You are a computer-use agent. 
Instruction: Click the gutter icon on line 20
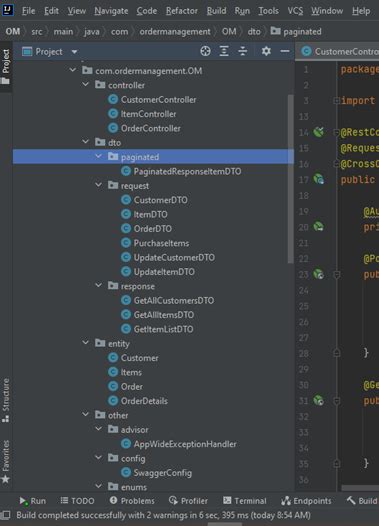click(x=318, y=227)
